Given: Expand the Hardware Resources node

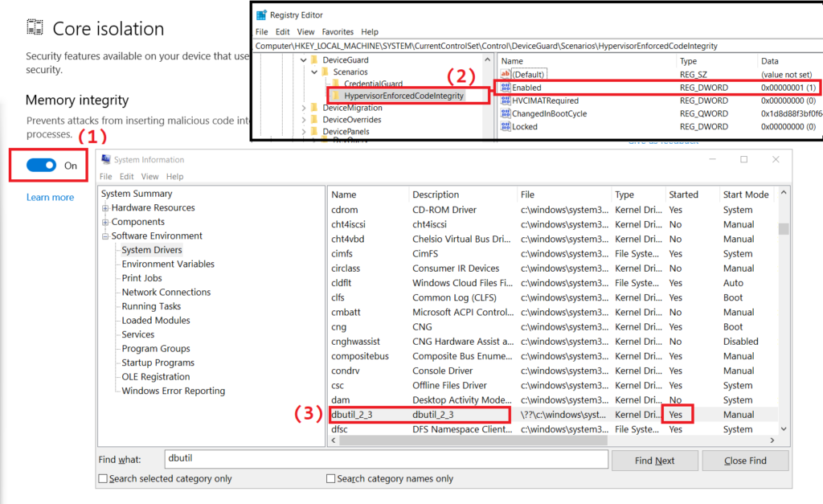Looking at the screenshot, I should pos(105,208).
